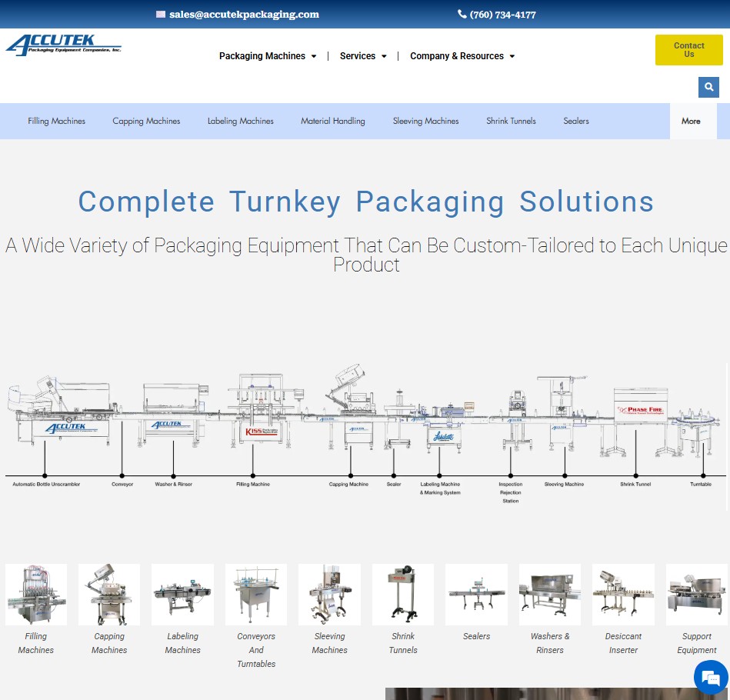Go to Sleeving Machines in category bar

coord(425,121)
